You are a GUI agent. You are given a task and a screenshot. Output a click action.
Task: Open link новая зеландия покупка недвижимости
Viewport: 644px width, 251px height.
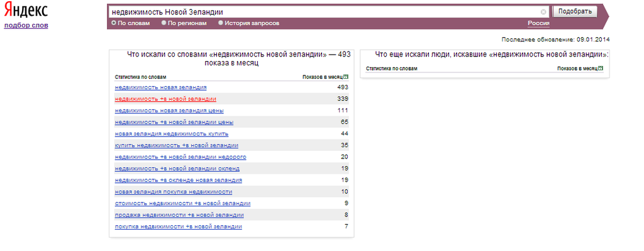point(174,192)
